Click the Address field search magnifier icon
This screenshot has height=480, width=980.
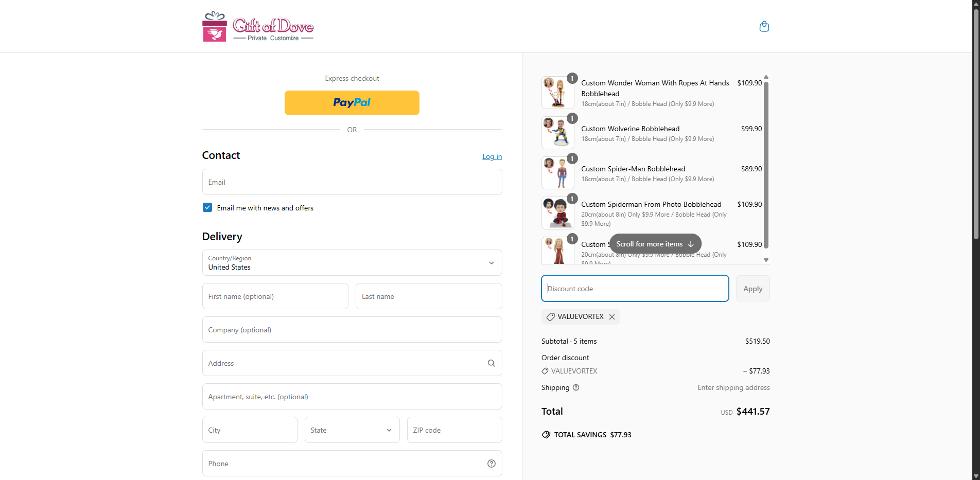491,363
